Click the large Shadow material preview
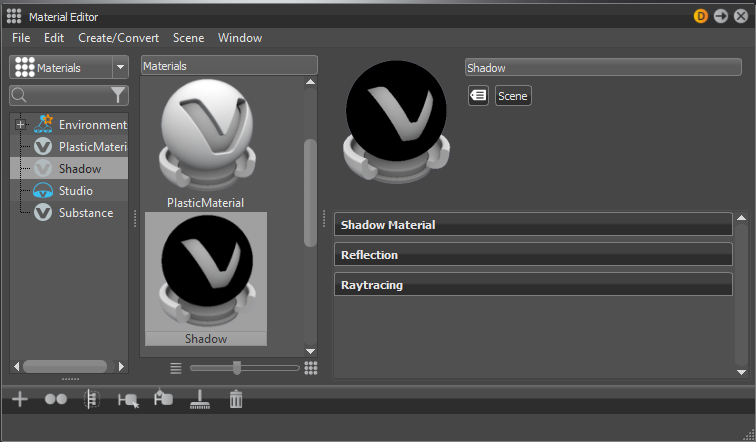The width and height of the screenshot is (756, 442). tap(396, 123)
